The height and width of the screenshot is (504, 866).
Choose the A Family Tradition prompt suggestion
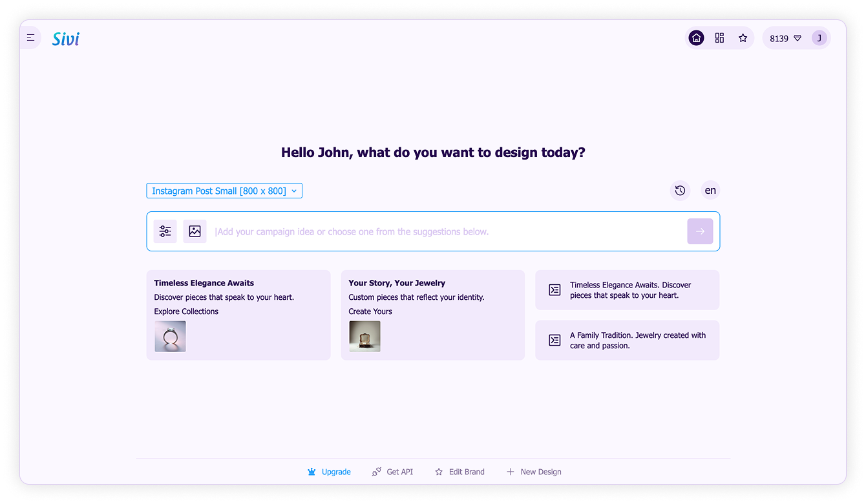coord(627,341)
